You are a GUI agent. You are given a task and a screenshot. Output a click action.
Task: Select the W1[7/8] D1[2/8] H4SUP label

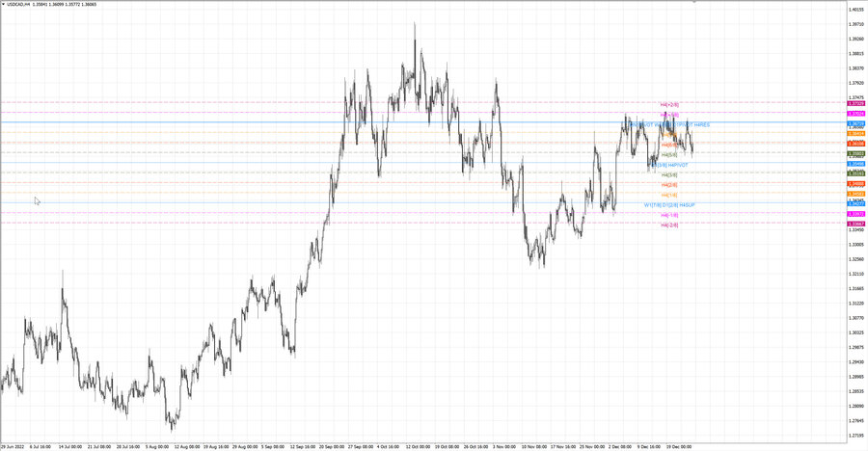[668, 205]
